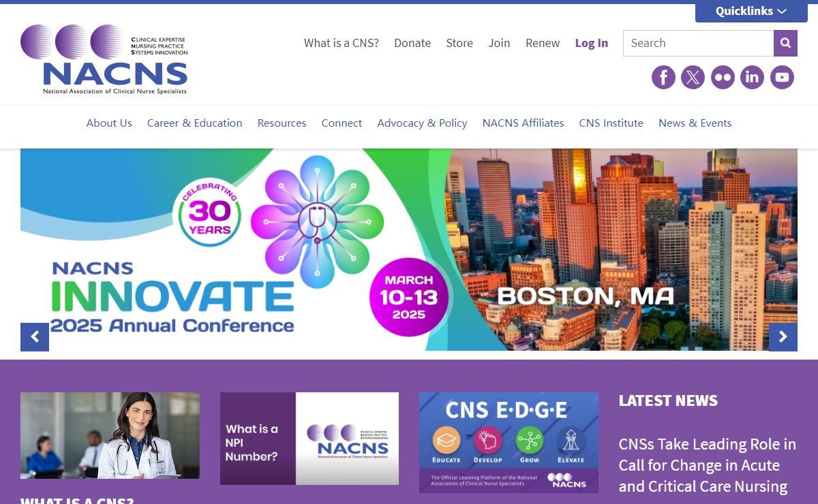Screen dimensions: 818x504
Task: Open the 'What is a NPI Number?' card
Action: point(309,439)
